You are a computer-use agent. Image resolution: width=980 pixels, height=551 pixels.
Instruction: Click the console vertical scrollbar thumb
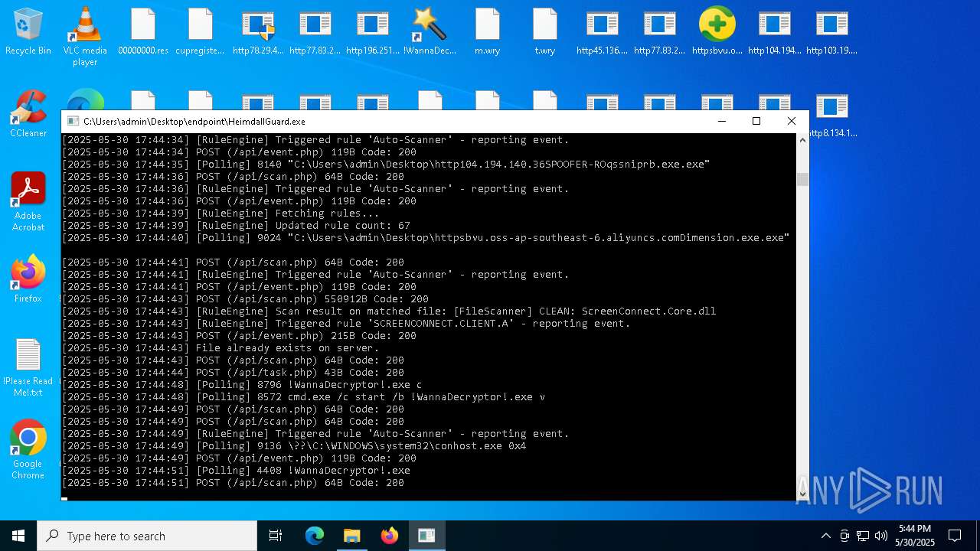tap(802, 179)
